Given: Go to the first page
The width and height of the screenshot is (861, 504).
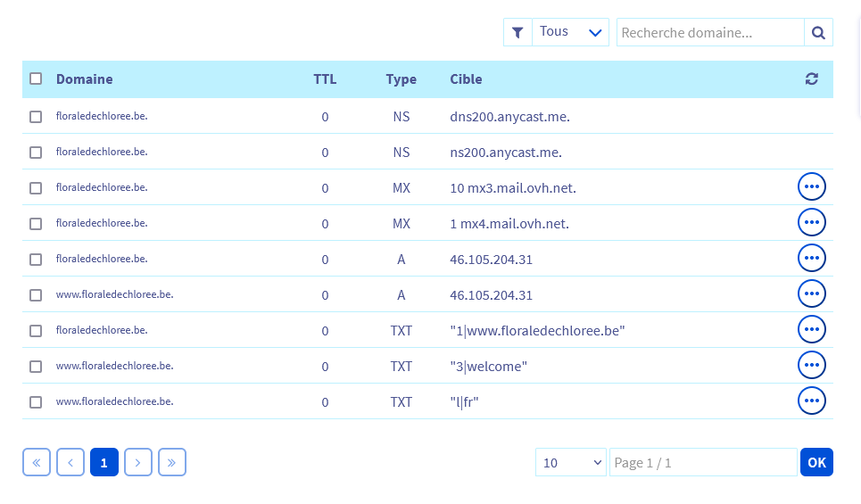Looking at the screenshot, I should [37, 462].
